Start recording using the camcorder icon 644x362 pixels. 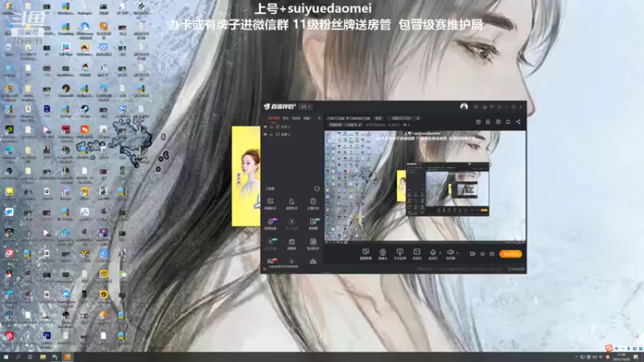point(473,254)
